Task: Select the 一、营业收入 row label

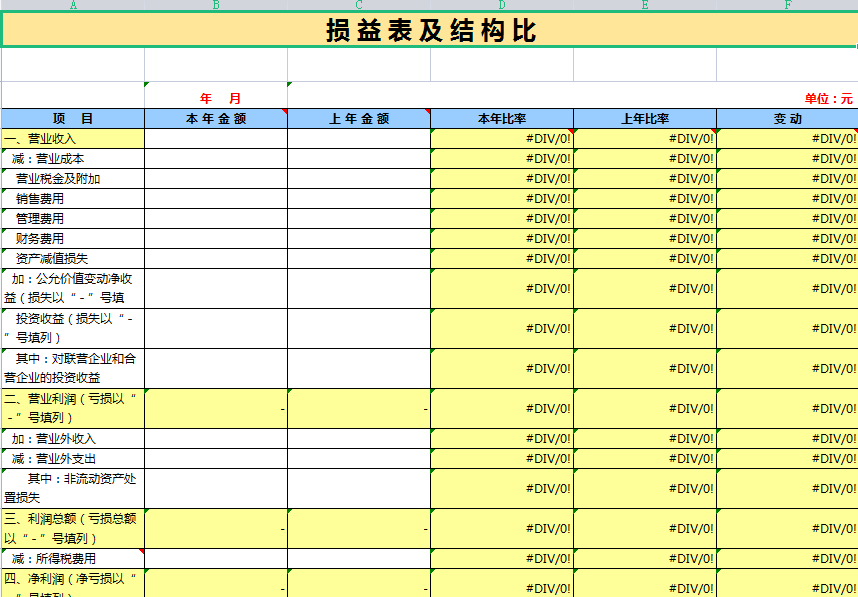Action: tap(60, 139)
